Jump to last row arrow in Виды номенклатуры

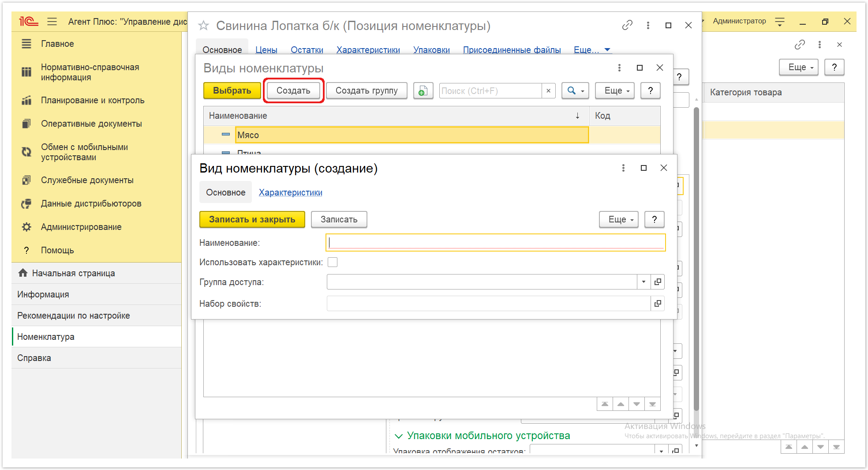(652, 404)
